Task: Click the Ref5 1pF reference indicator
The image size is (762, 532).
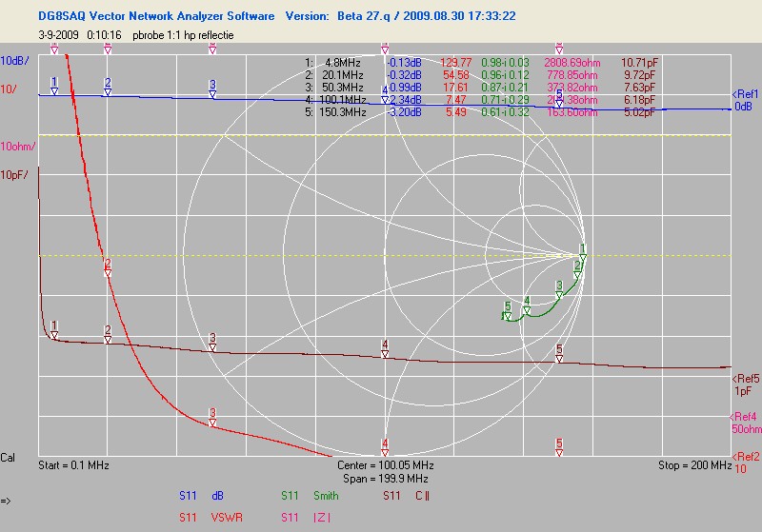Action: tap(745, 384)
